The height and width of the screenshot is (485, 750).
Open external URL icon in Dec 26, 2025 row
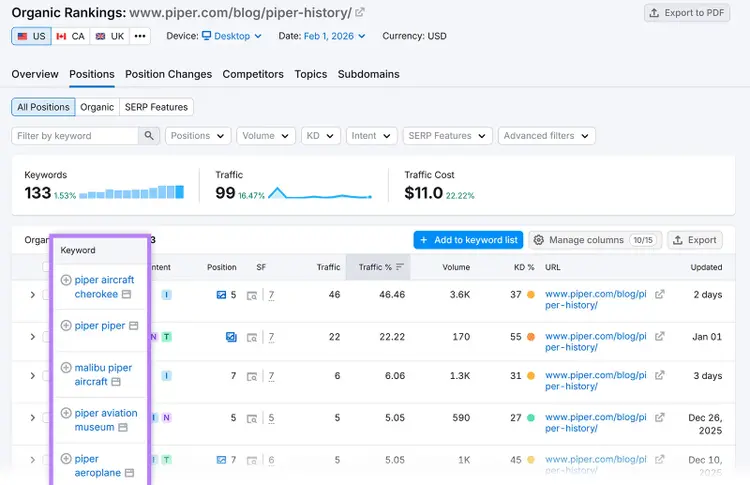(x=660, y=417)
